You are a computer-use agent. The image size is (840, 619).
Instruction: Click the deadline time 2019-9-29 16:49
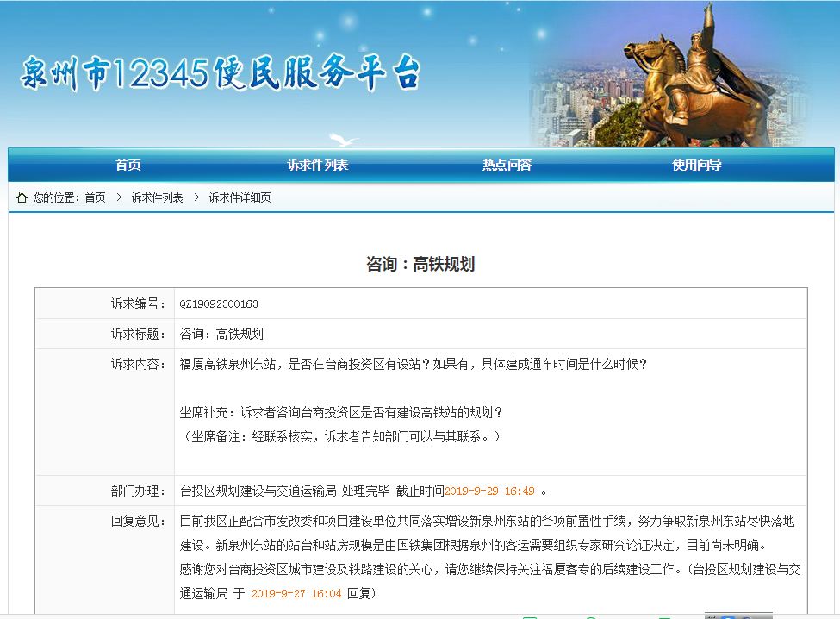click(x=489, y=491)
